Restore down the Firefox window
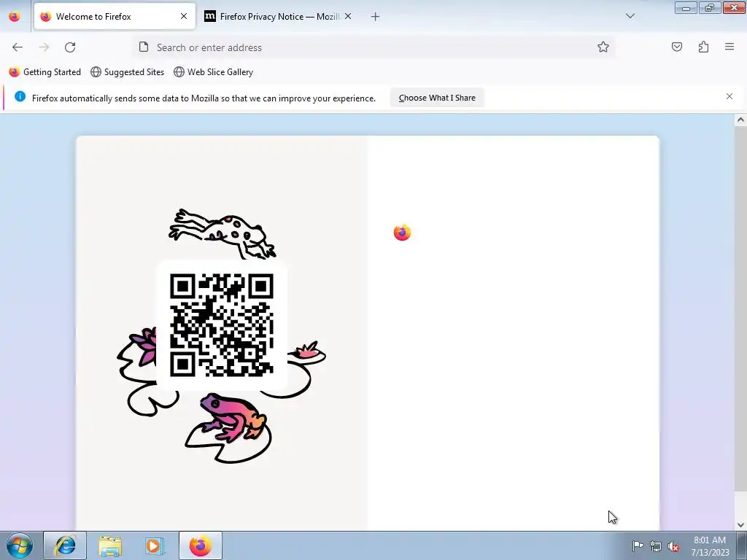 click(710, 7)
